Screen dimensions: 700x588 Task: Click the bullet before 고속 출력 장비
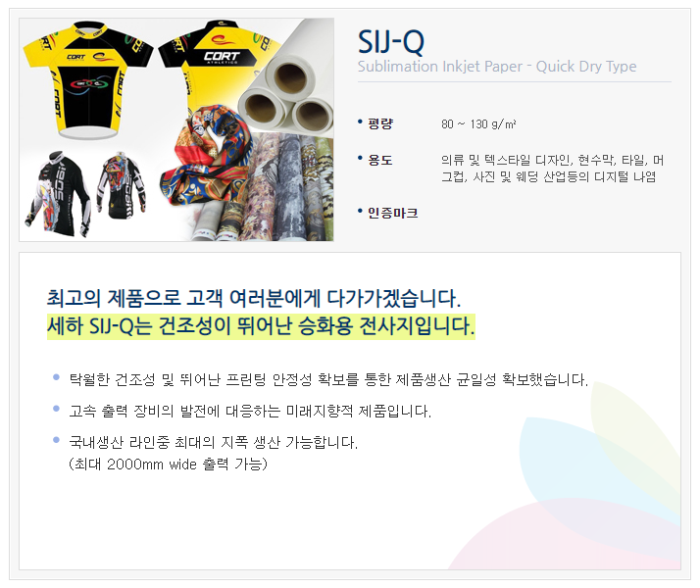[x=56, y=409]
